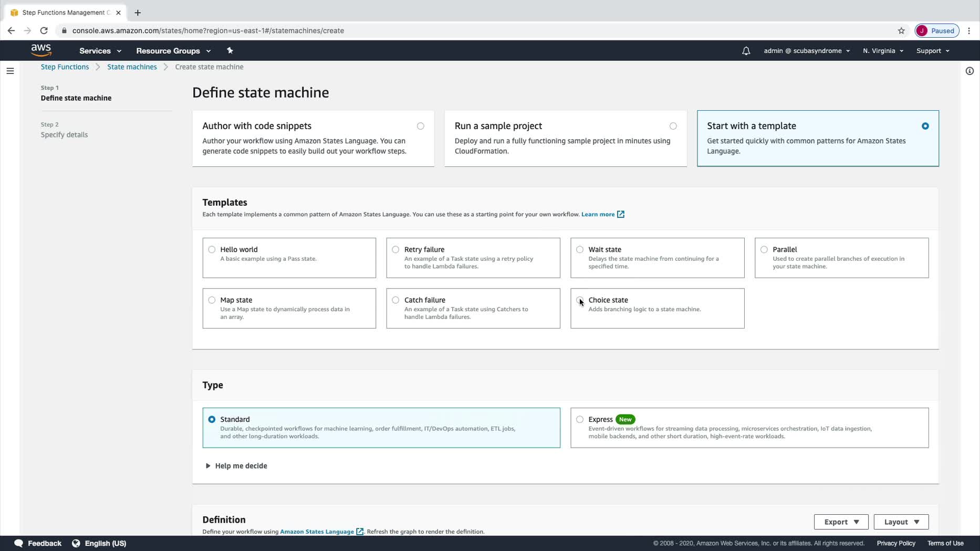
Task: Open the Layout dropdown button
Action: coord(901,522)
